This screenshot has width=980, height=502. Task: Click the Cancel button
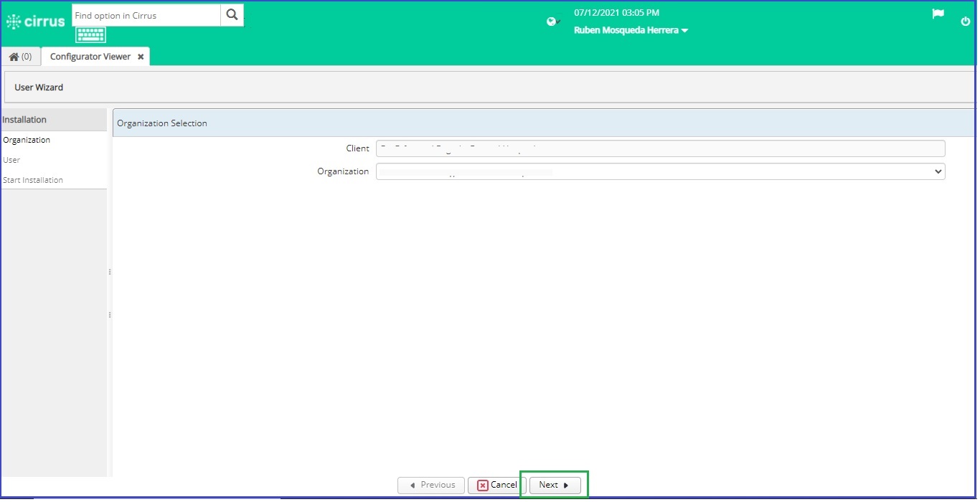[496, 485]
